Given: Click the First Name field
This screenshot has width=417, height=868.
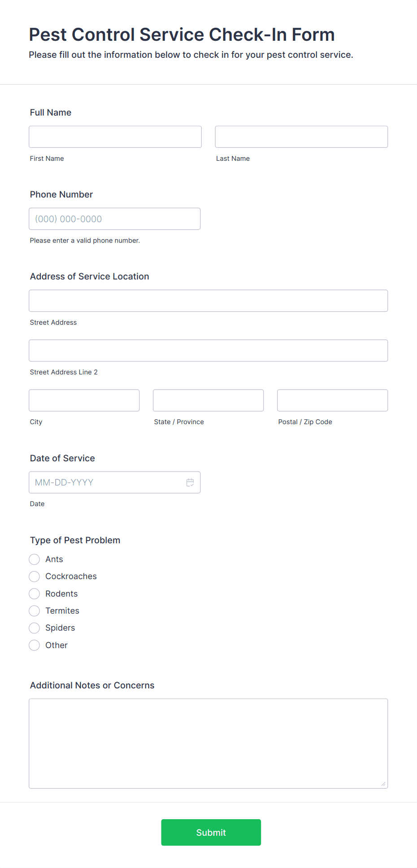Looking at the screenshot, I should (x=115, y=137).
